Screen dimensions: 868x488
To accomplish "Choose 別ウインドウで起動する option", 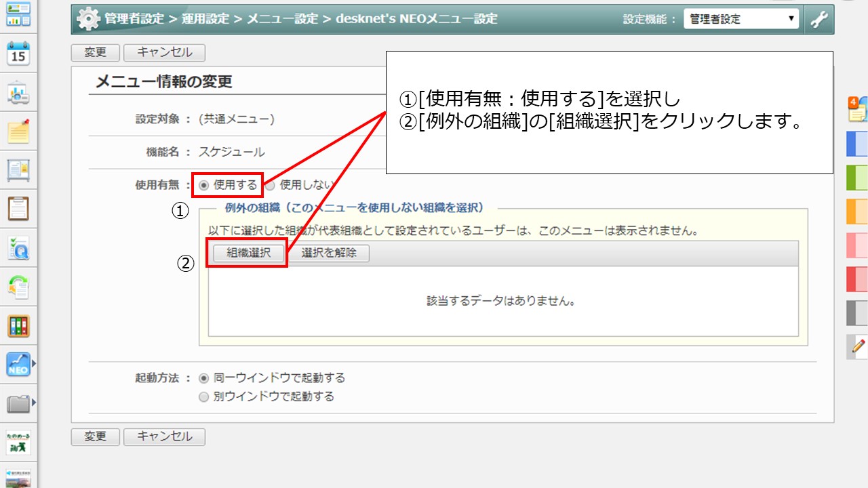I will 204,397.
